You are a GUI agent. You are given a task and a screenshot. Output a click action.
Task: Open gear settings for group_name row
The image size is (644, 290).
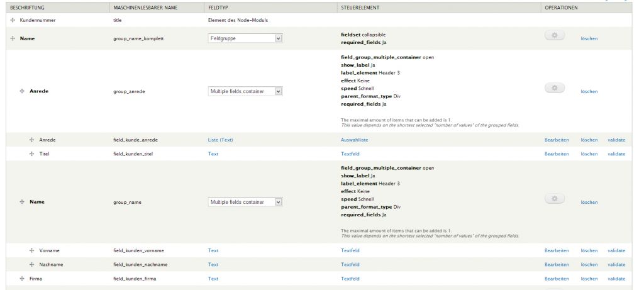[x=555, y=201]
